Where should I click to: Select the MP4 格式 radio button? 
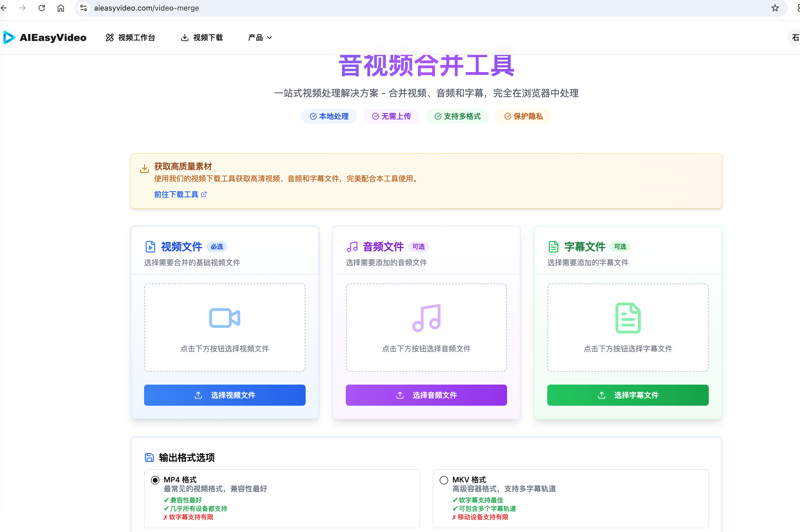[x=155, y=480]
